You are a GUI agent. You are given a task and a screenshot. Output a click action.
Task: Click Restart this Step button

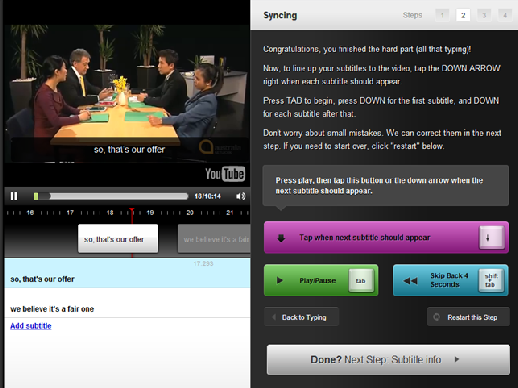coord(468,317)
